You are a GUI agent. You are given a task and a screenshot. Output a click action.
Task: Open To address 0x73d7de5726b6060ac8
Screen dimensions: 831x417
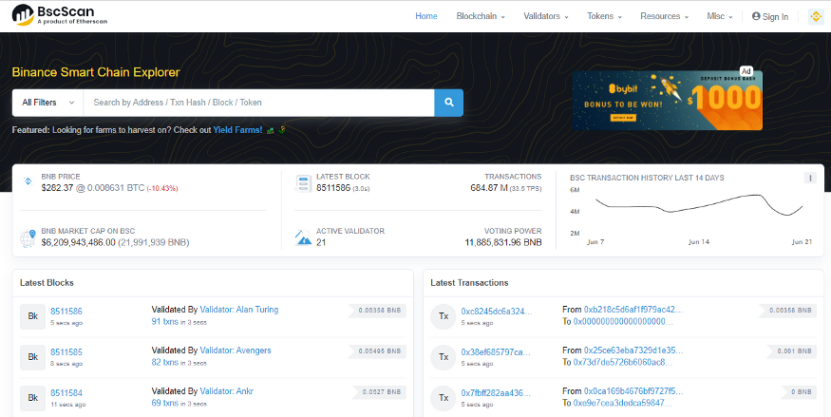tap(623, 362)
